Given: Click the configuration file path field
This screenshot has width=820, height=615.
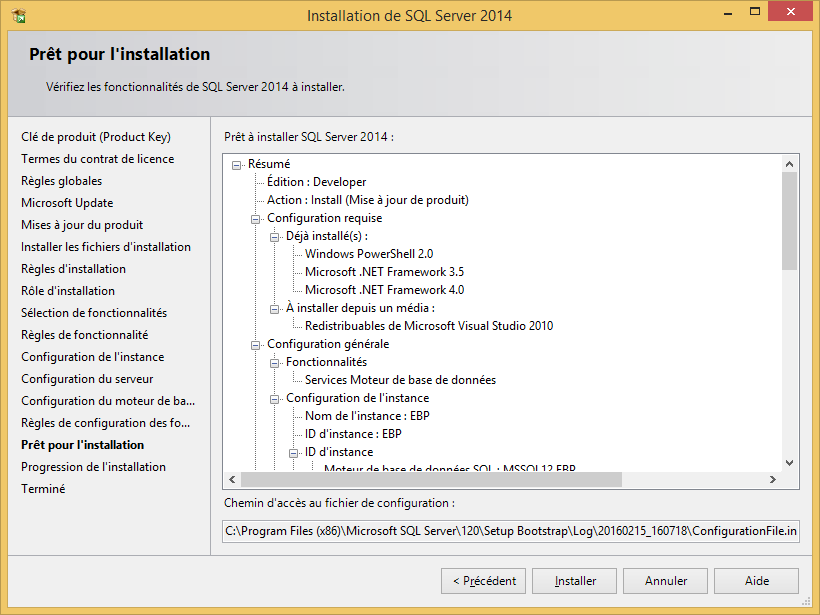Looking at the screenshot, I should coord(511,531).
